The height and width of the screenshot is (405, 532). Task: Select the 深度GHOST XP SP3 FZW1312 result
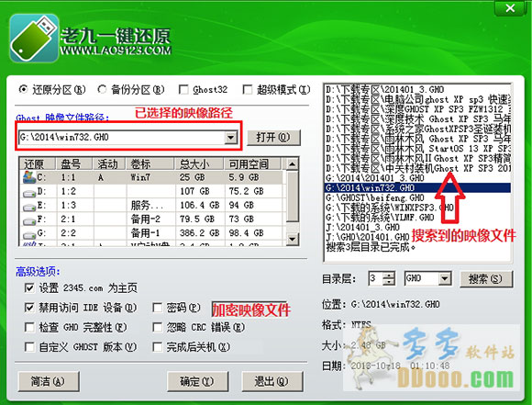pos(417,109)
